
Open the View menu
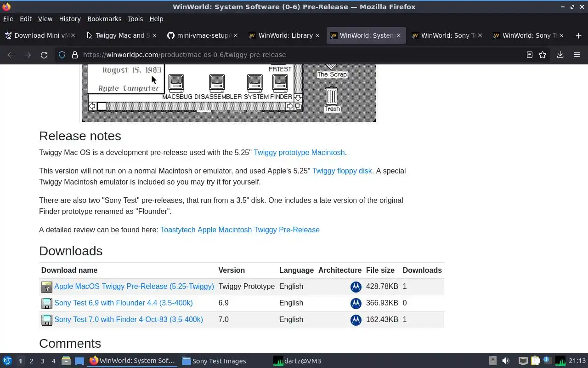45,19
